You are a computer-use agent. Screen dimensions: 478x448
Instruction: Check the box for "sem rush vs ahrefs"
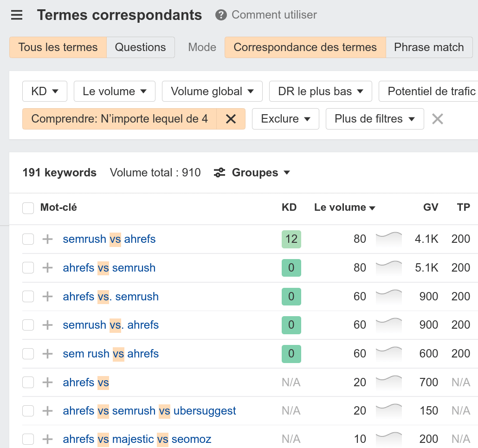tap(28, 353)
